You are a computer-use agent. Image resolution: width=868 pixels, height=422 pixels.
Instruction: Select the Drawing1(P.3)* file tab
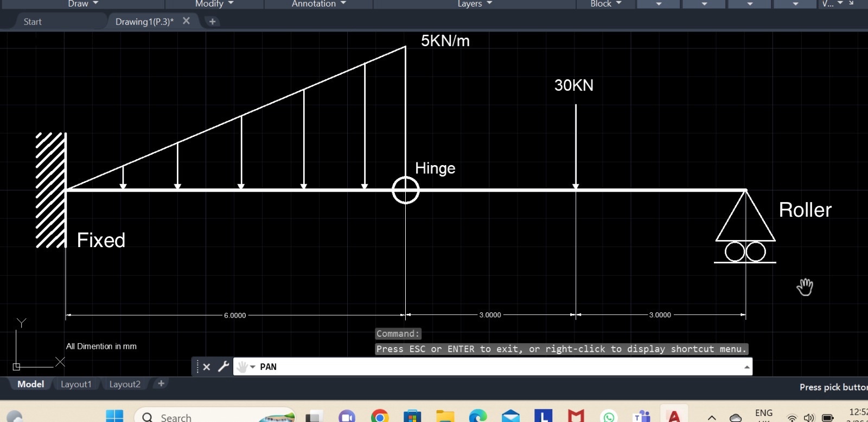pos(144,22)
